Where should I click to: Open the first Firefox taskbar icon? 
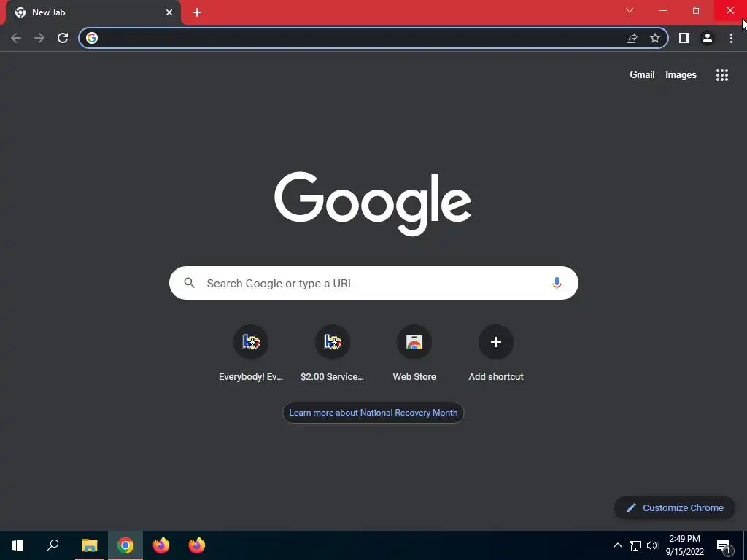pos(161,545)
